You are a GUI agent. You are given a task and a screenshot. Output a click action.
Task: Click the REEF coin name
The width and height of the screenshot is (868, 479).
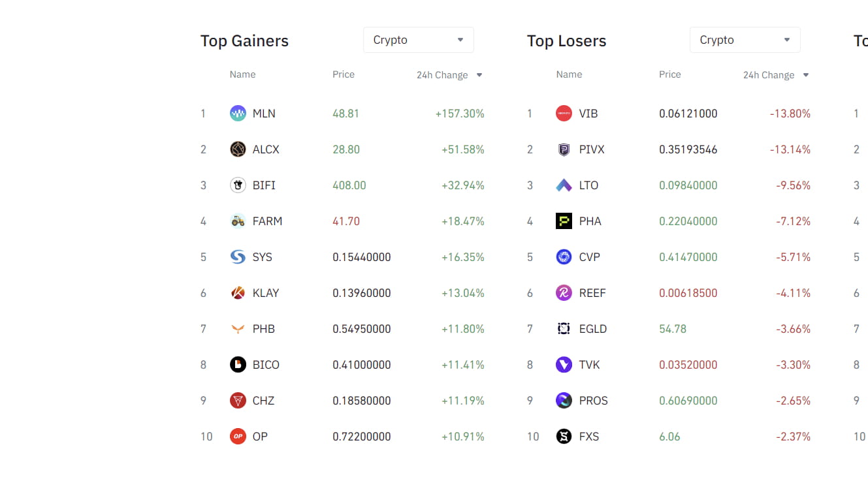coord(592,292)
